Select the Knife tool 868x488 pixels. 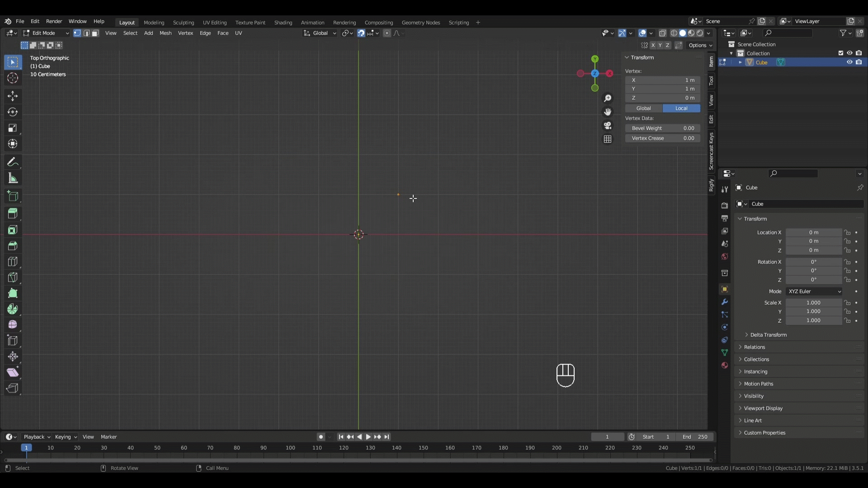click(x=13, y=277)
